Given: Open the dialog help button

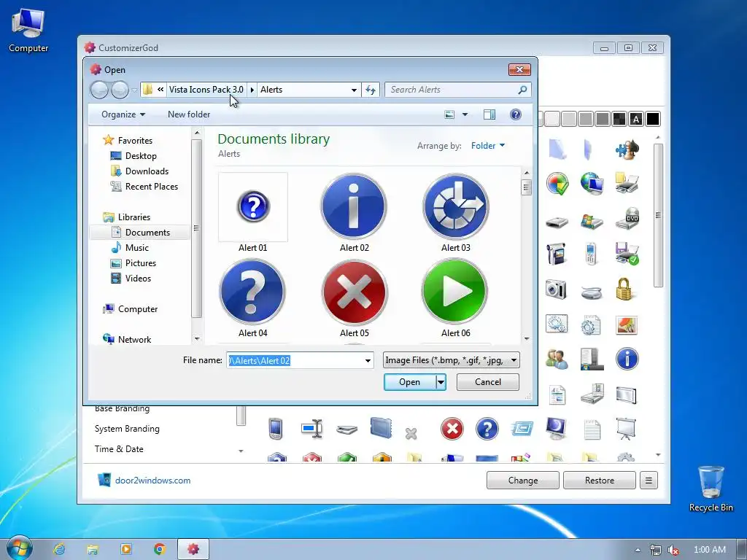Looking at the screenshot, I should tap(516, 114).
